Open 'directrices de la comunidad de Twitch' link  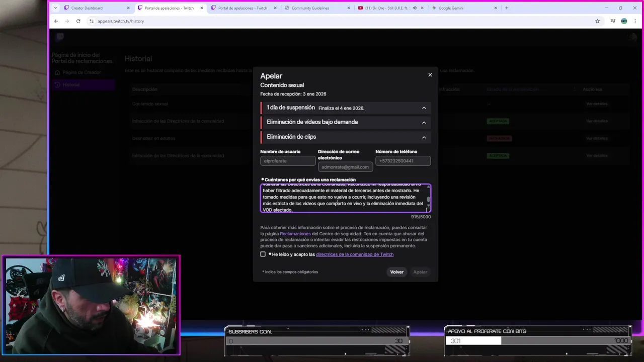(x=355, y=254)
